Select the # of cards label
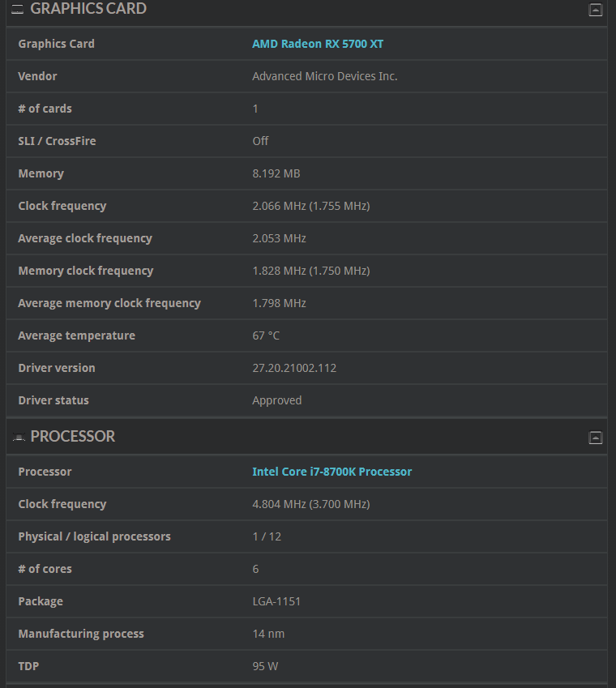Image resolution: width=616 pixels, height=688 pixels. tap(45, 109)
